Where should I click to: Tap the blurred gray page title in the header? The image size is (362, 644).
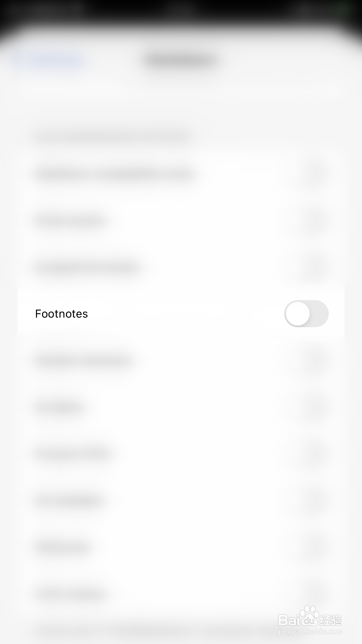181,60
